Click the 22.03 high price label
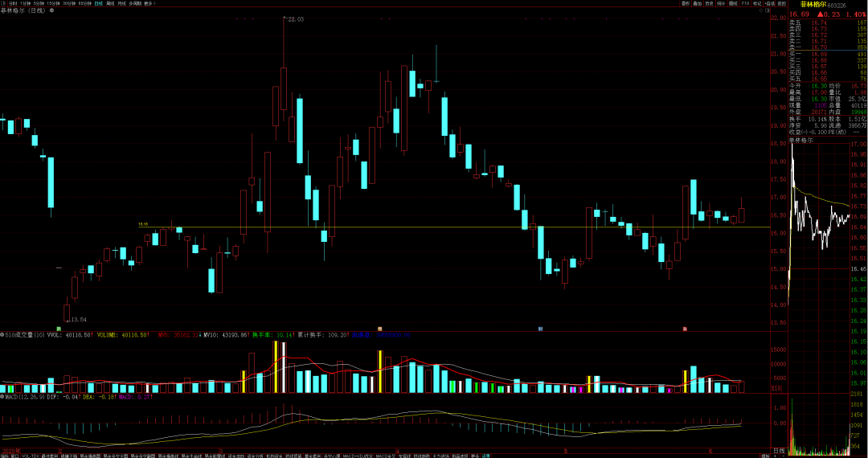 click(x=297, y=19)
